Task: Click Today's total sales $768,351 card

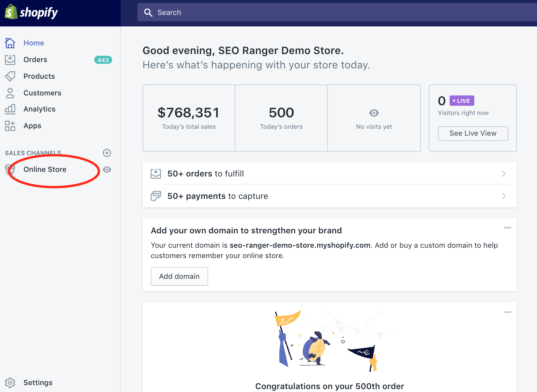Action: 189,118
